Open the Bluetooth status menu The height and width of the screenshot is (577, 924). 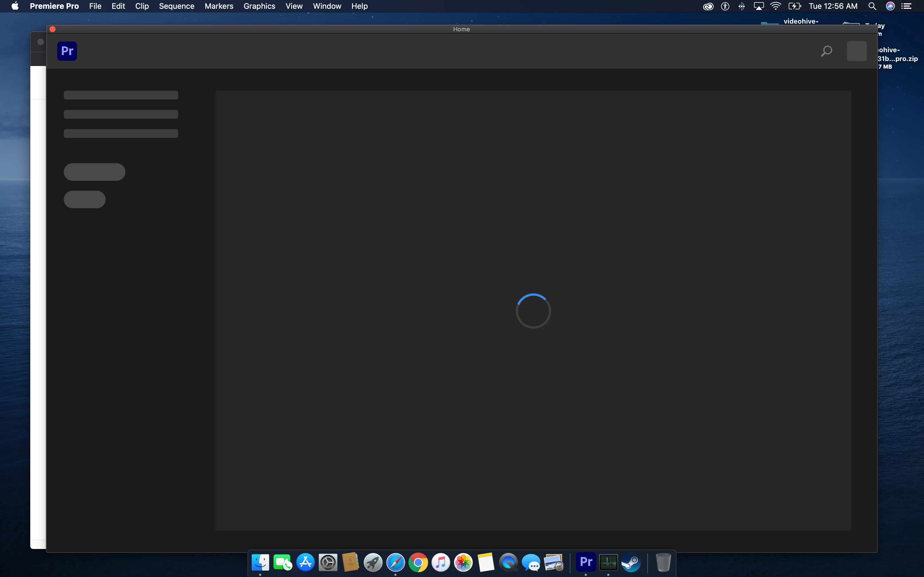pos(741,6)
